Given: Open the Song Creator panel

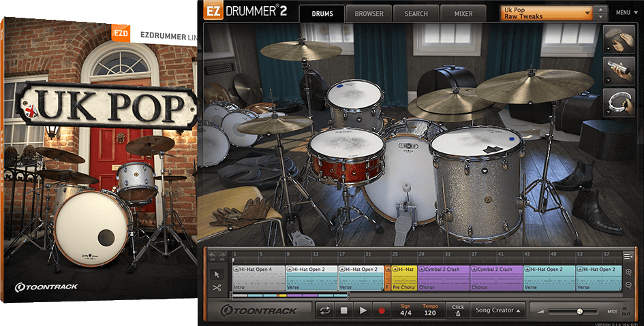Looking at the screenshot, I should click(x=498, y=310).
